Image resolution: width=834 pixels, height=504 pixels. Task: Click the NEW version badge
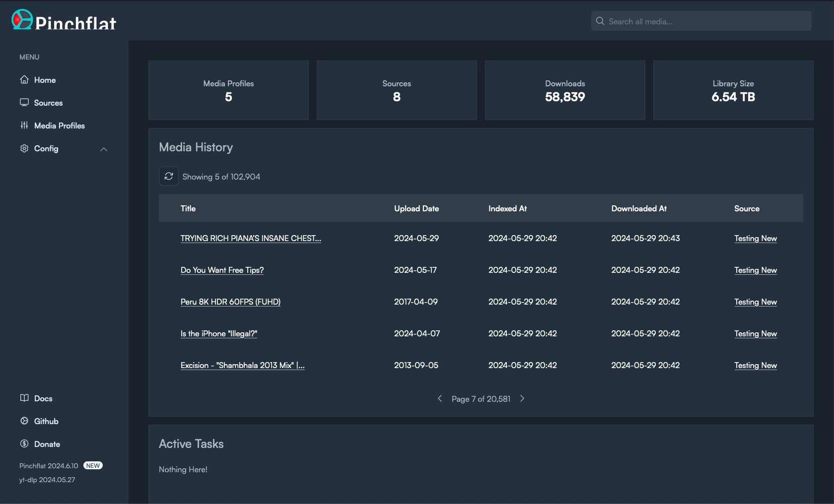93,465
